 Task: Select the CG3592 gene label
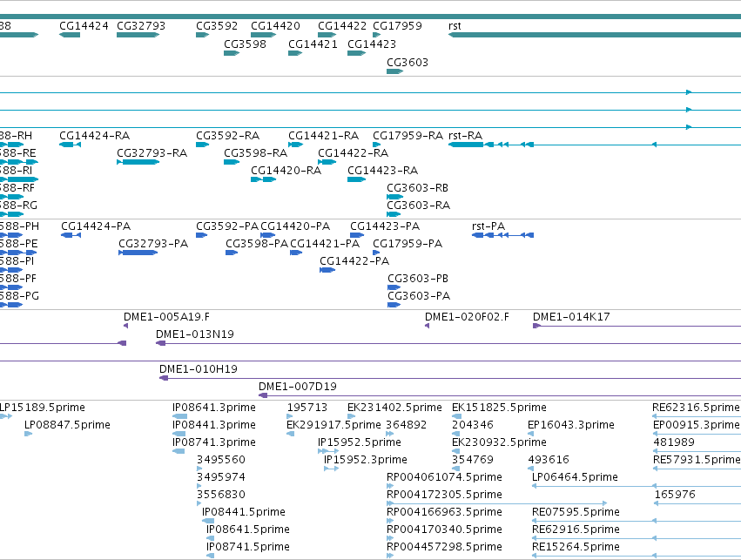(x=217, y=25)
